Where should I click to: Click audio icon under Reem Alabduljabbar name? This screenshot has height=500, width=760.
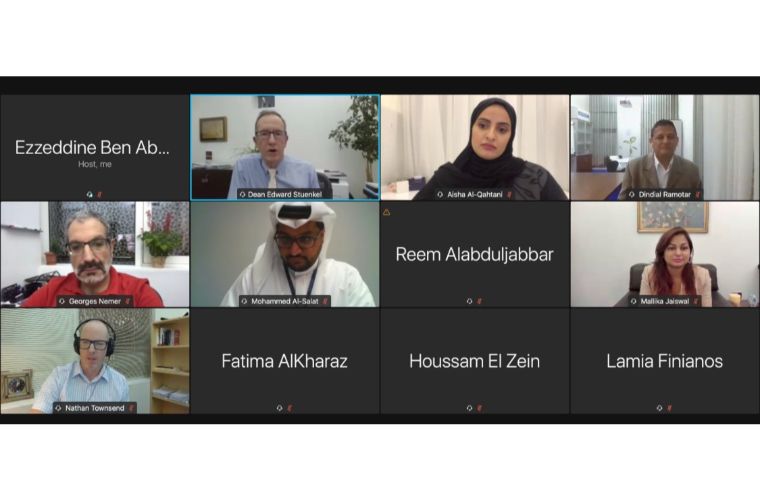pos(469,301)
